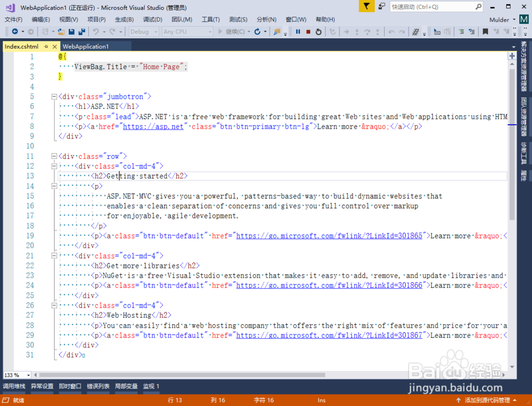Screen dimensions: 532x406
Task: Pause debugging with the Break All icon
Action: pos(298,31)
